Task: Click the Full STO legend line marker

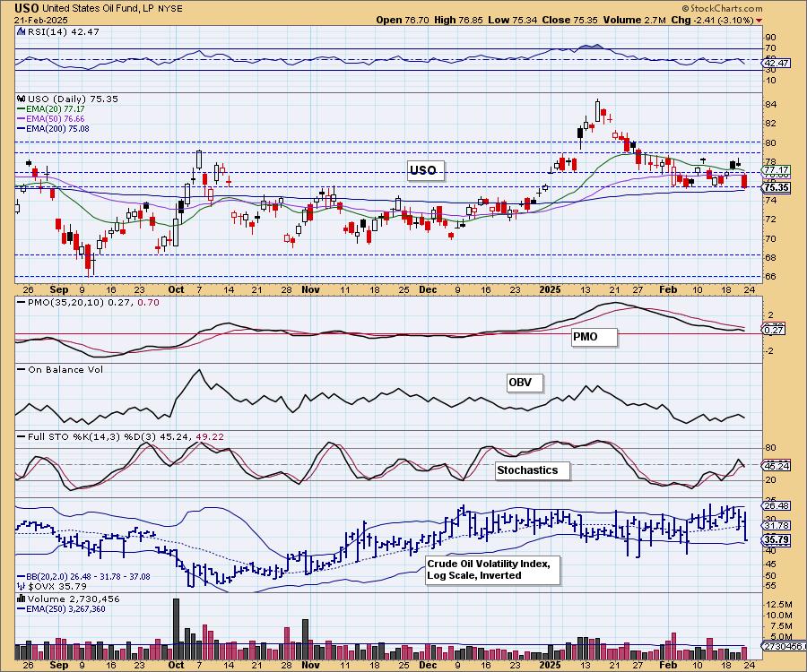Action: tap(22, 436)
